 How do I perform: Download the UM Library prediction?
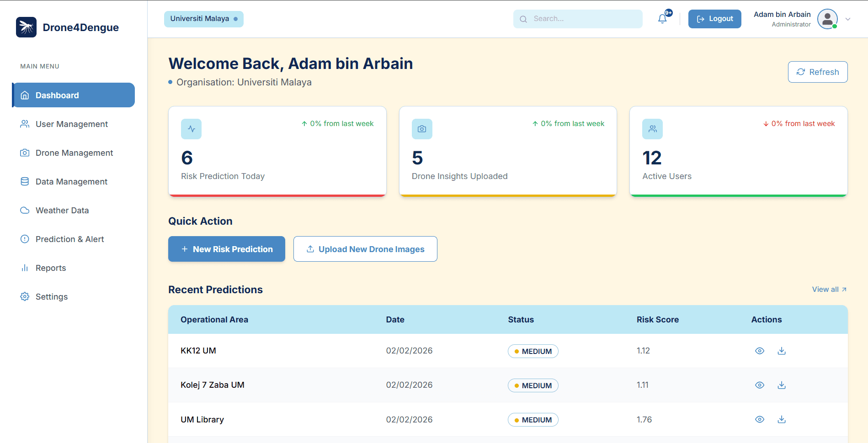click(782, 419)
